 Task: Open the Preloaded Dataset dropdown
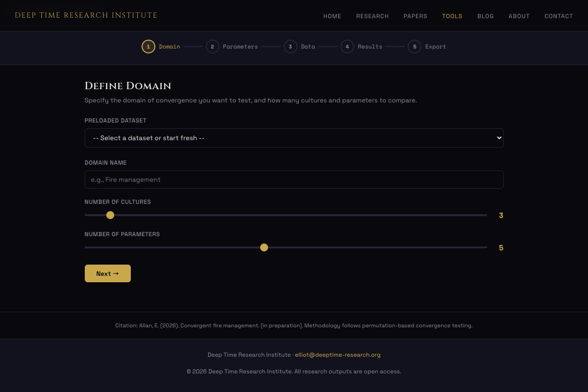click(x=294, y=138)
